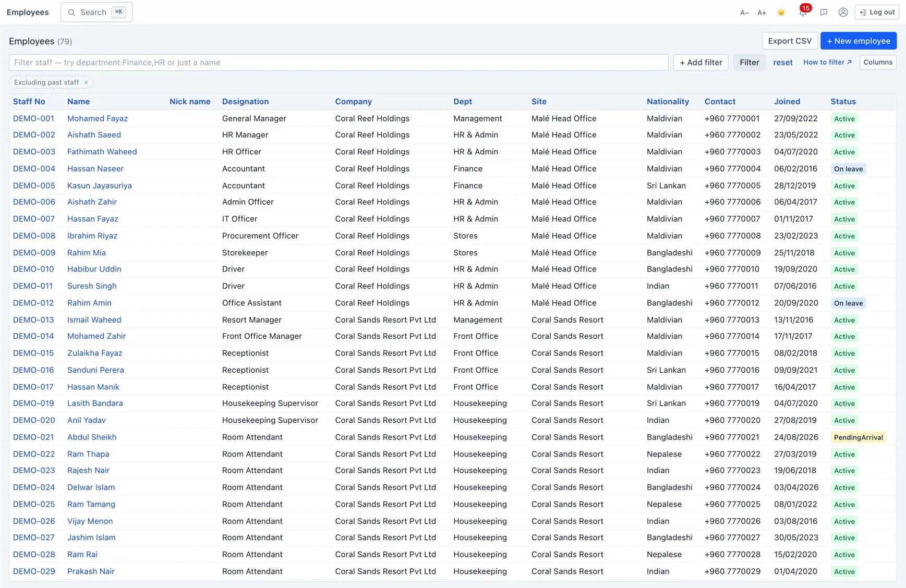This screenshot has width=906, height=588.
Task: Click PendingArrival badge for Abdul Sheikh
Action: [858, 437]
